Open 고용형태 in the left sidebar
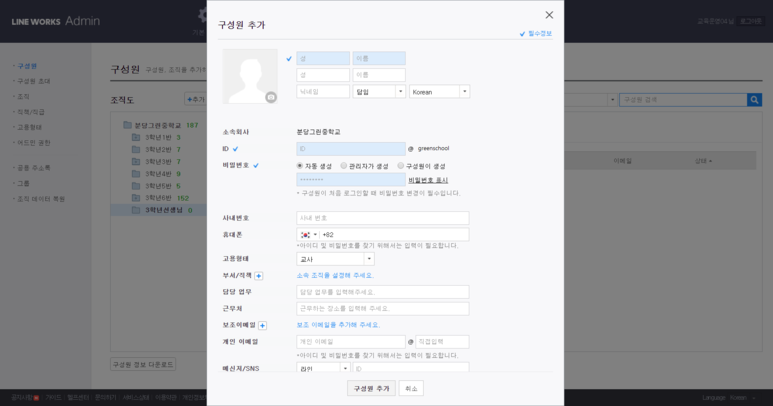This screenshot has width=773, height=406. pyautogui.click(x=30, y=127)
